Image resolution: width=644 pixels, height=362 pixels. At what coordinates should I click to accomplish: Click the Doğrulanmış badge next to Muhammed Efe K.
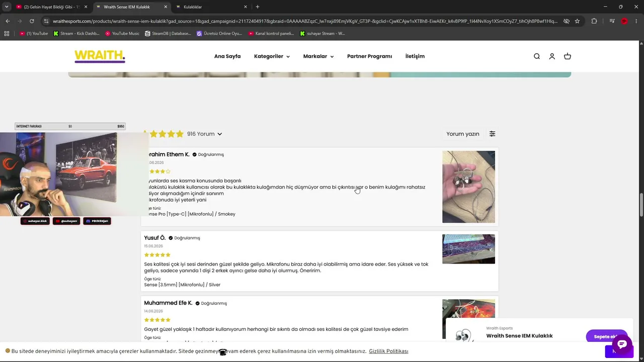pos(211,303)
